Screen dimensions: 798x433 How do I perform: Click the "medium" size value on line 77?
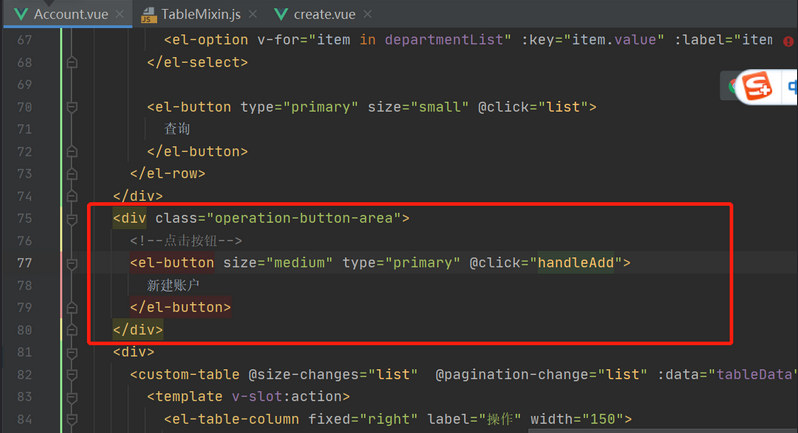click(299, 263)
